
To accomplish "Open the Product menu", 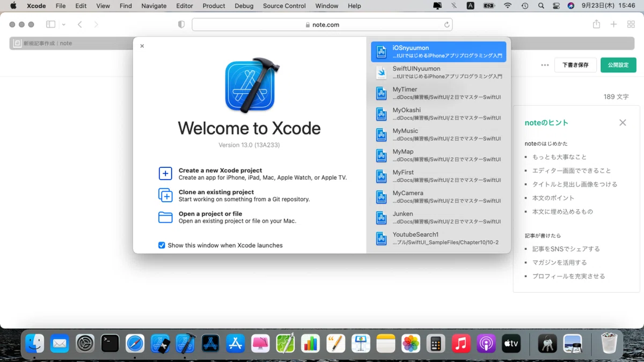I will [214, 6].
